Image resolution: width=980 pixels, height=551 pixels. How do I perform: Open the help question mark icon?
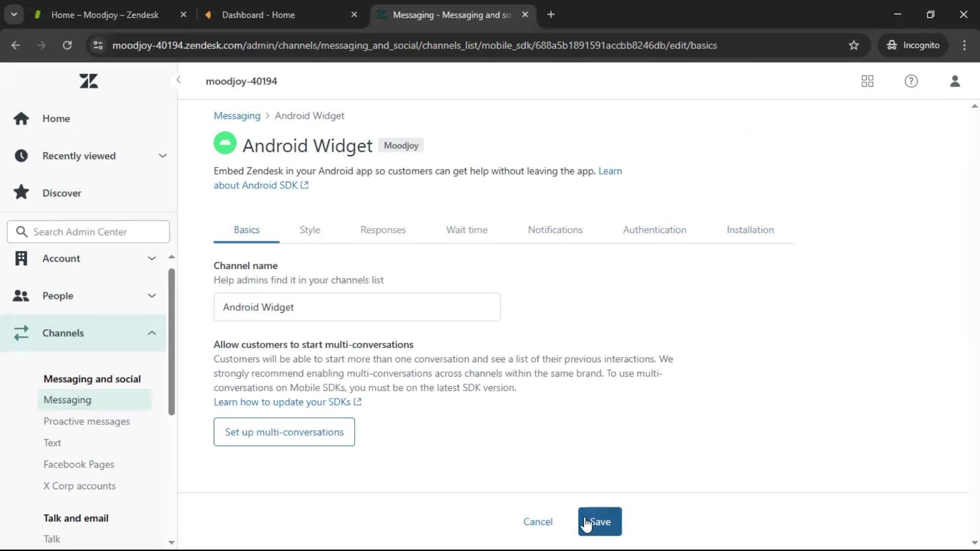pyautogui.click(x=911, y=81)
